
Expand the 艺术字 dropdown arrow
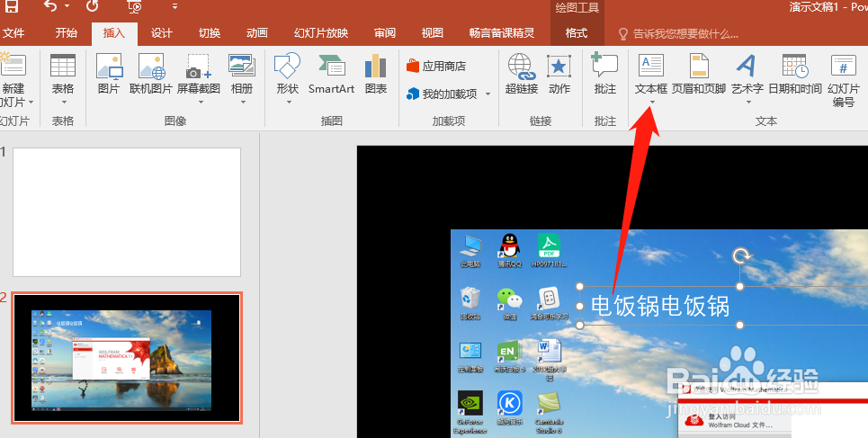(748, 102)
